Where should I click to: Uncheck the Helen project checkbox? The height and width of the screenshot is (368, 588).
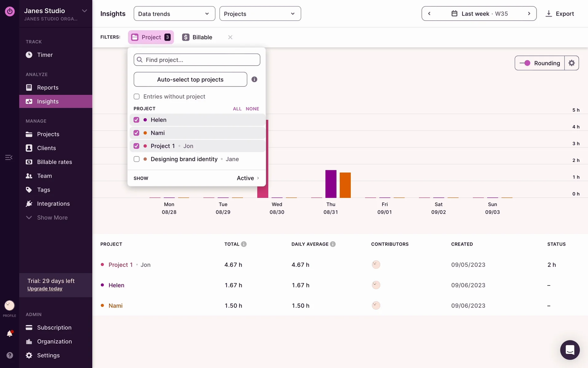(x=137, y=120)
